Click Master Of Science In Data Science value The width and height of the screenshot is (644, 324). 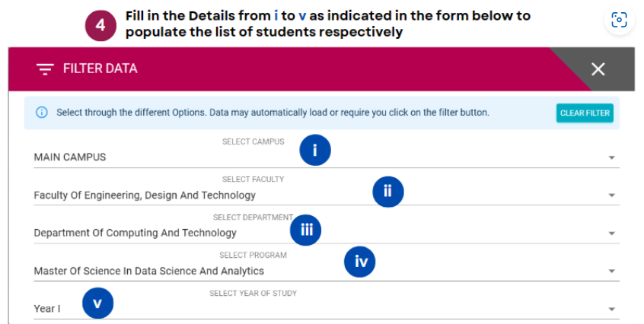[x=148, y=271]
